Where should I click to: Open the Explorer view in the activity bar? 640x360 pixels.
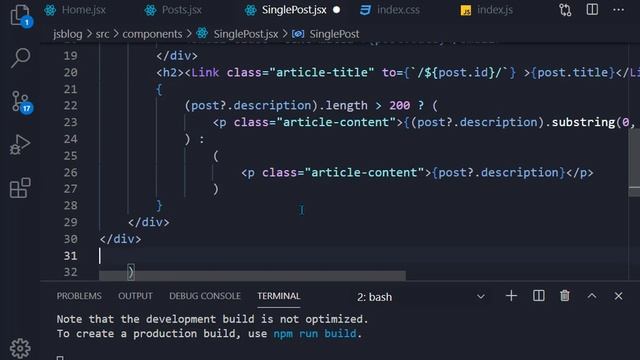pyautogui.click(x=20, y=15)
